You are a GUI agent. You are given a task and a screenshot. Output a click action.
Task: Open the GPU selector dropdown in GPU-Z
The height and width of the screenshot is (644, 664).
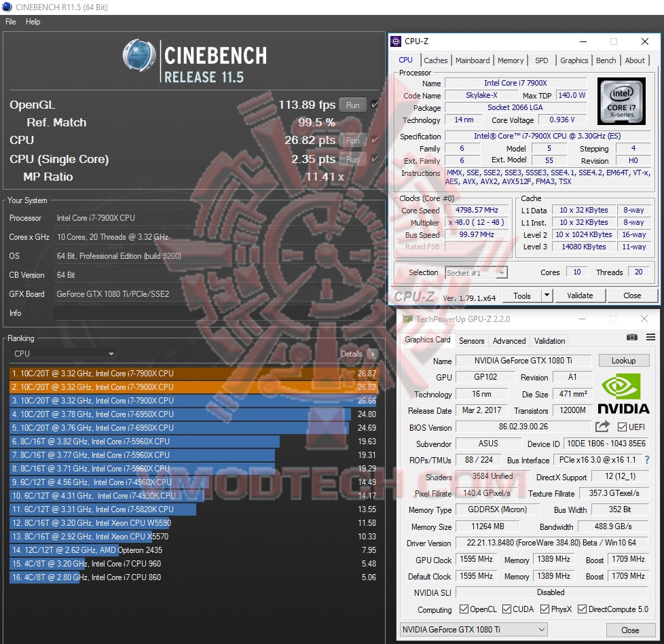pos(473,630)
